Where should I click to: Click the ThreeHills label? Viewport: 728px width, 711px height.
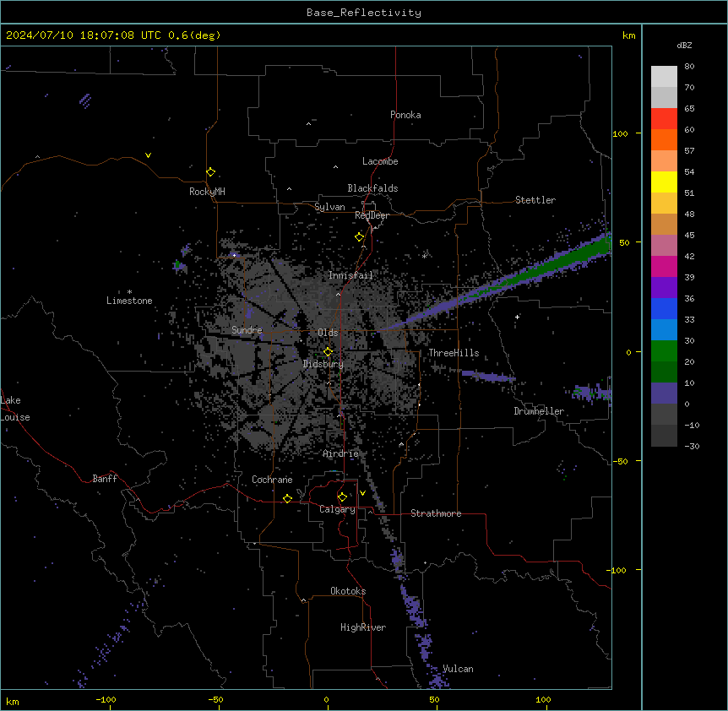tap(454, 353)
